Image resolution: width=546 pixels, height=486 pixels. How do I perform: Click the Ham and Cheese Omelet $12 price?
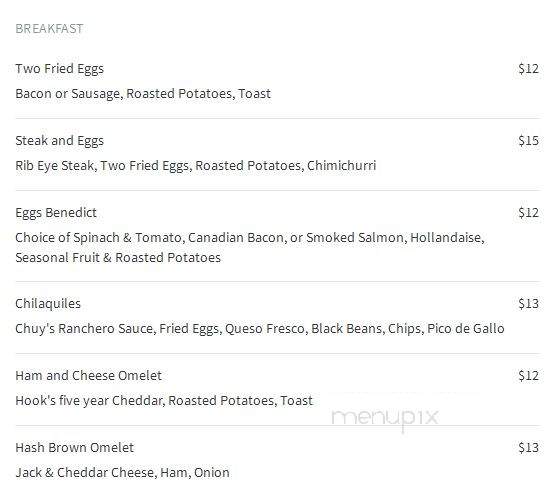click(x=528, y=376)
